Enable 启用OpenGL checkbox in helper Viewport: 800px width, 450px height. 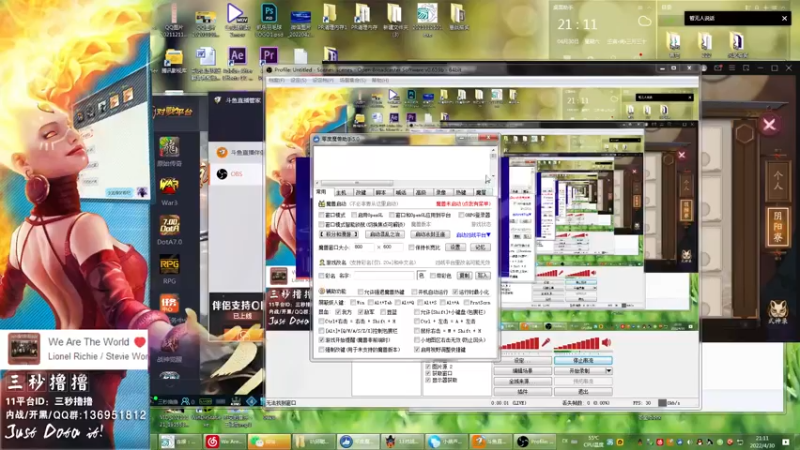(354, 215)
